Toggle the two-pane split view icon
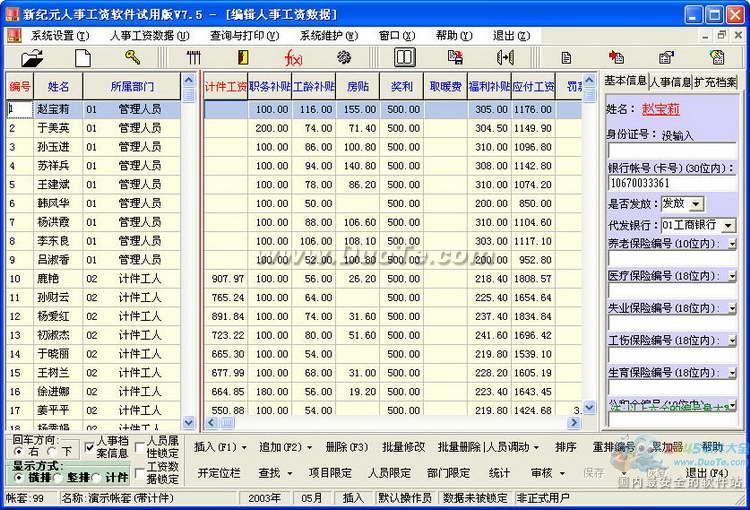Screen dimensions: 750x510 (x=404, y=57)
